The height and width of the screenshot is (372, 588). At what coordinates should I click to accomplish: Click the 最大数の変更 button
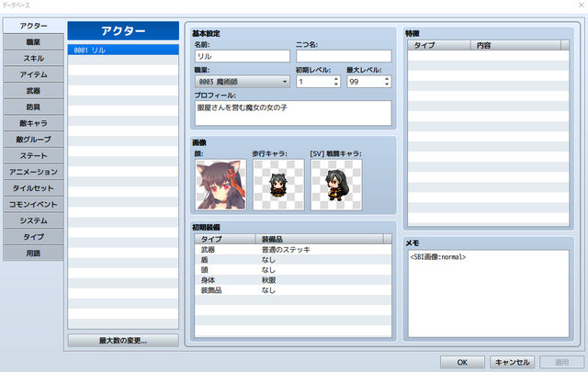click(123, 341)
